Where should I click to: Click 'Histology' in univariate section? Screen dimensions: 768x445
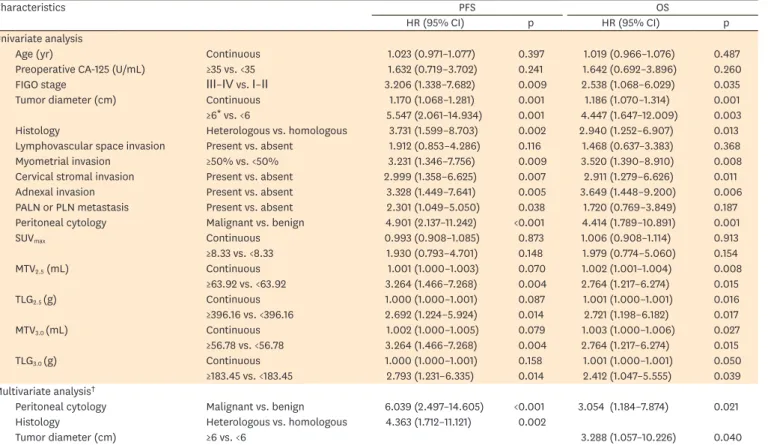coord(37,131)
